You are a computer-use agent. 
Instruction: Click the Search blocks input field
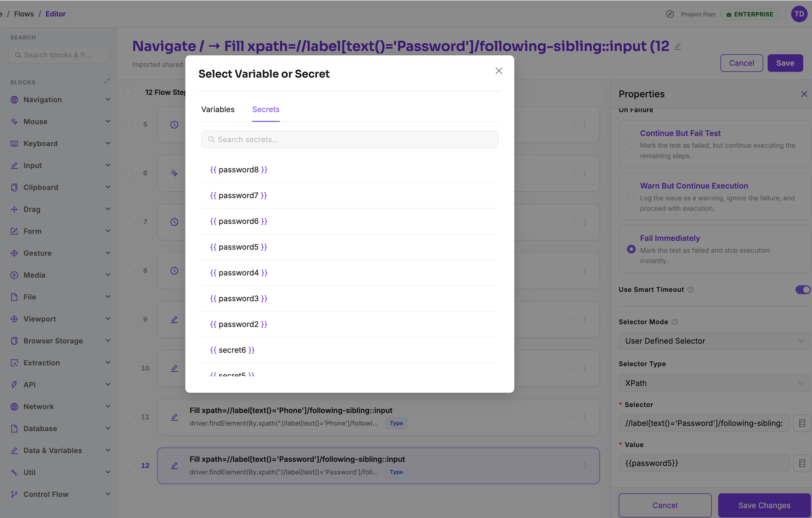click(x=59, y=55)
